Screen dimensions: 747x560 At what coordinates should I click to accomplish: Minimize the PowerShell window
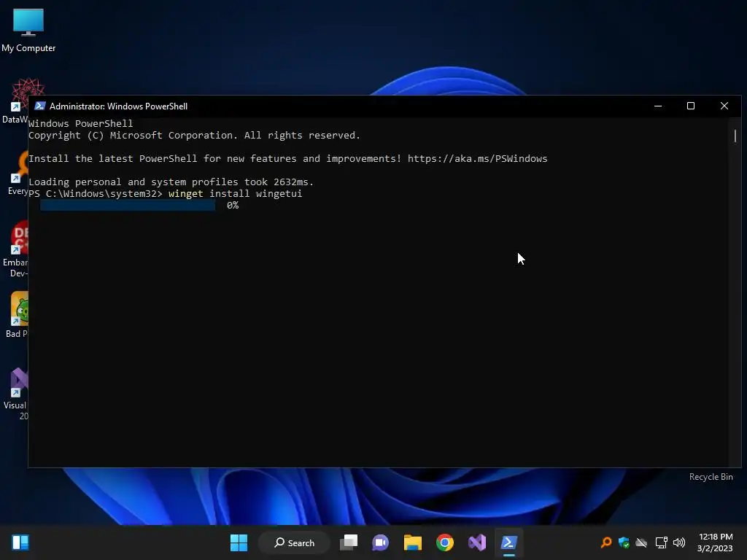point(658,106)
